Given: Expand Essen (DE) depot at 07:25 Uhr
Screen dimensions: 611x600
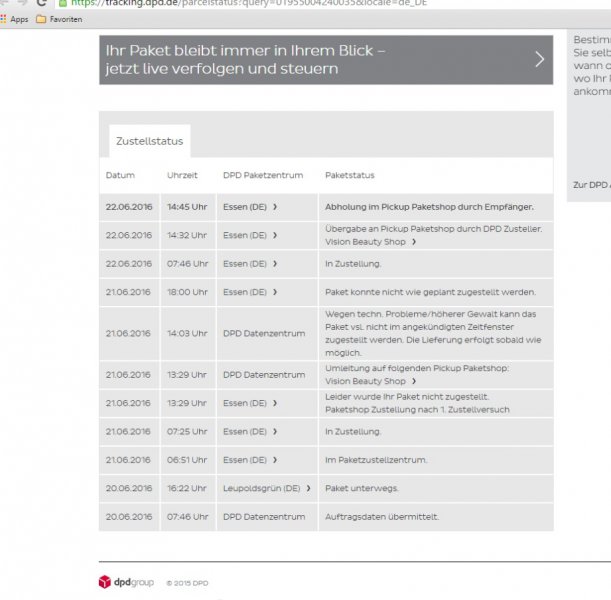Looking at the screenshot, I should click(x=250, y=432).
